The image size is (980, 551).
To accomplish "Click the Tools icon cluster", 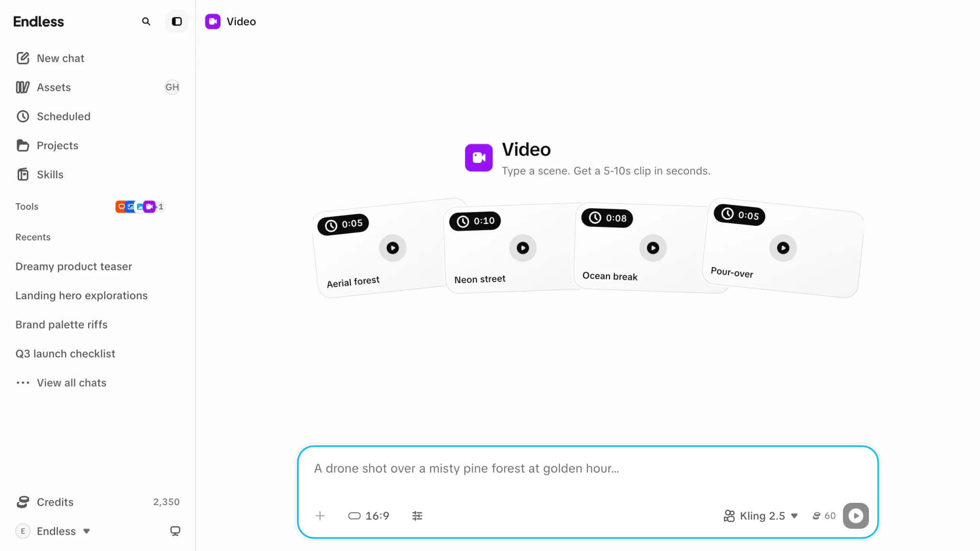I will [139, 207].
